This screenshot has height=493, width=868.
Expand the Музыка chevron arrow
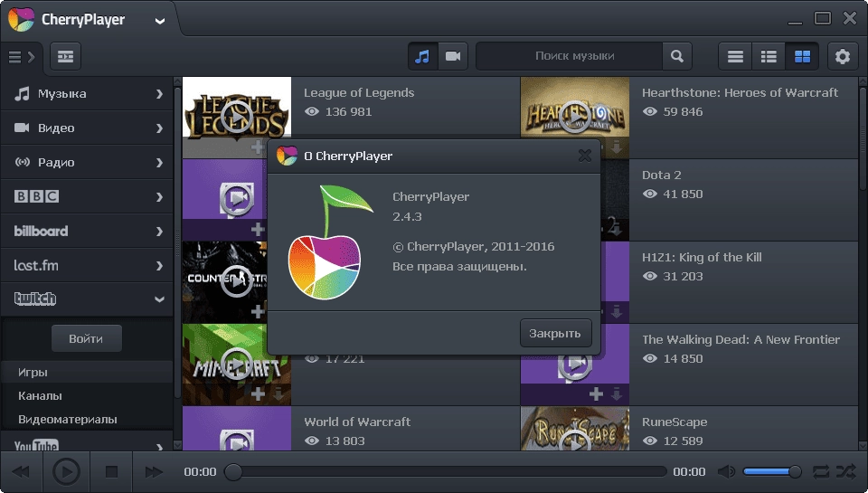(x=159, y=93)
